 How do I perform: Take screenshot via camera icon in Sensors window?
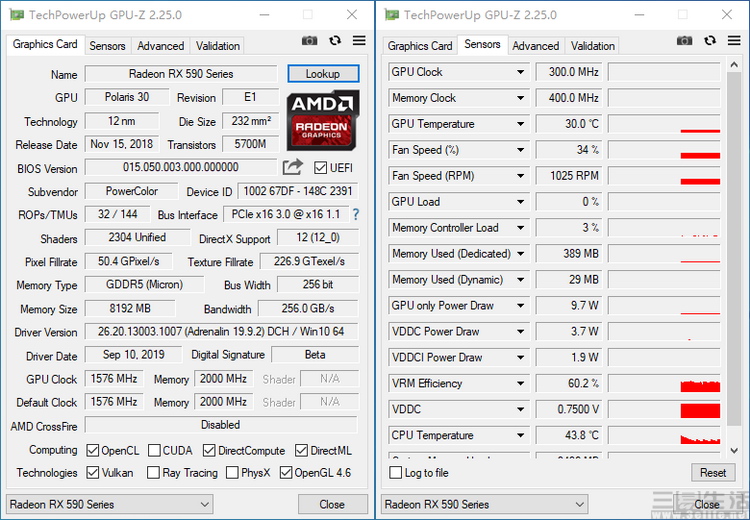pyautogui.click(x=684, y=41)
